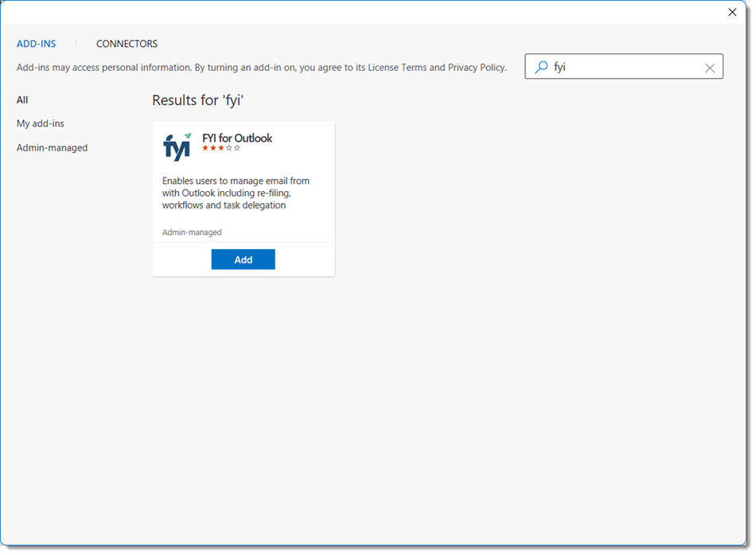This screenshot has height=555, width=756.
Task: Click the search magnifier icon
Action: tap(541, 67)
